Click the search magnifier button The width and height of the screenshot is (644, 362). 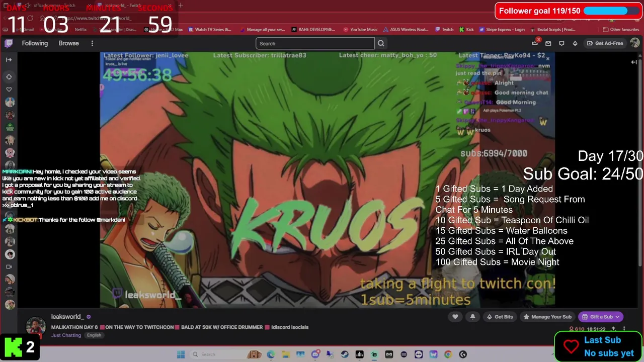click(x=381, y=43)
